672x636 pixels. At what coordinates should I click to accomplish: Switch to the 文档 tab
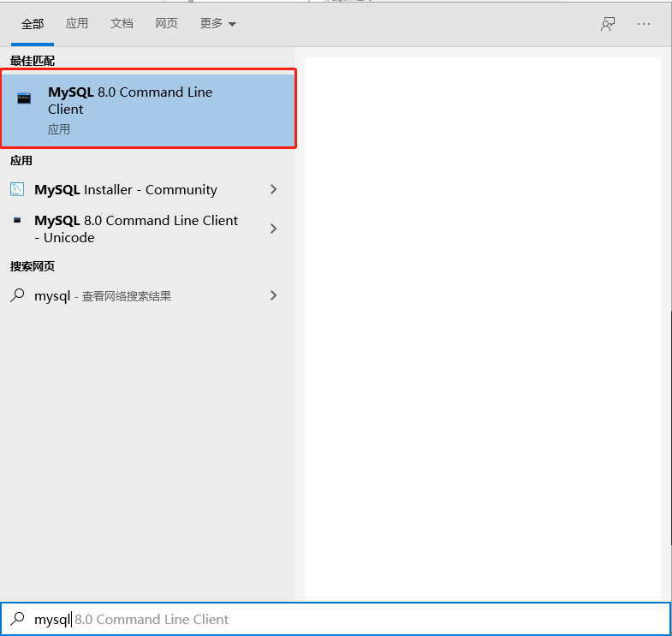coord(122,23)
